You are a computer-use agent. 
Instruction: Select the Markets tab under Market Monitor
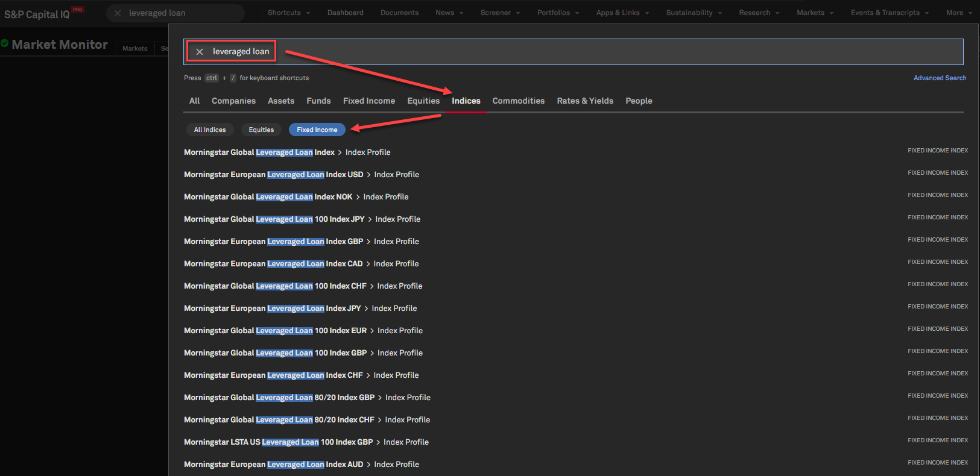pos(134,48)
